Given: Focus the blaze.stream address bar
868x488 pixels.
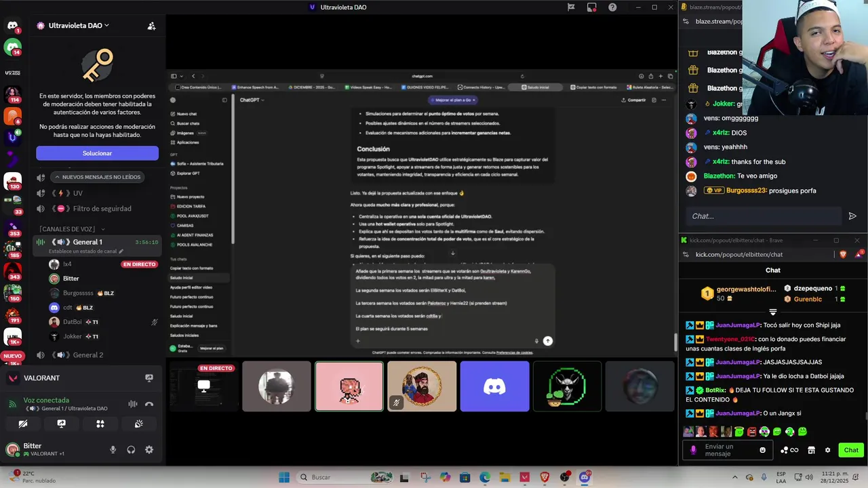Looking at the screenshot, I should pyautogui.click(x=719, y=22).
